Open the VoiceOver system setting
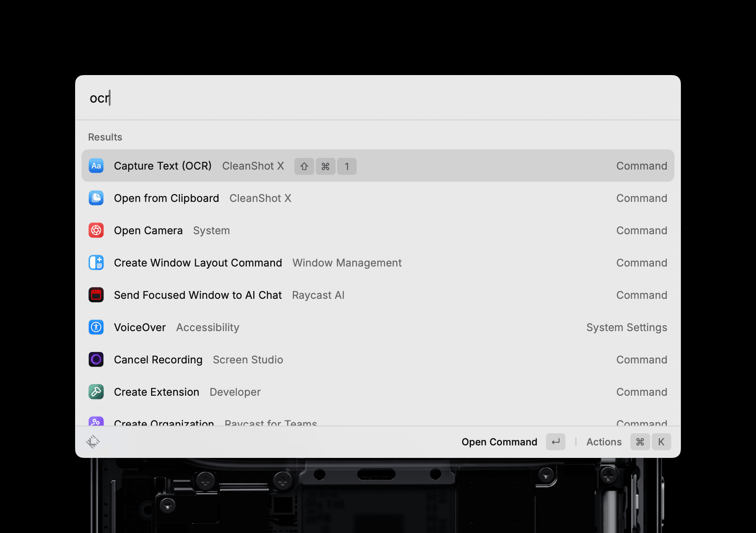The height and width of the screenshot is (533, 756). point(378,327)
